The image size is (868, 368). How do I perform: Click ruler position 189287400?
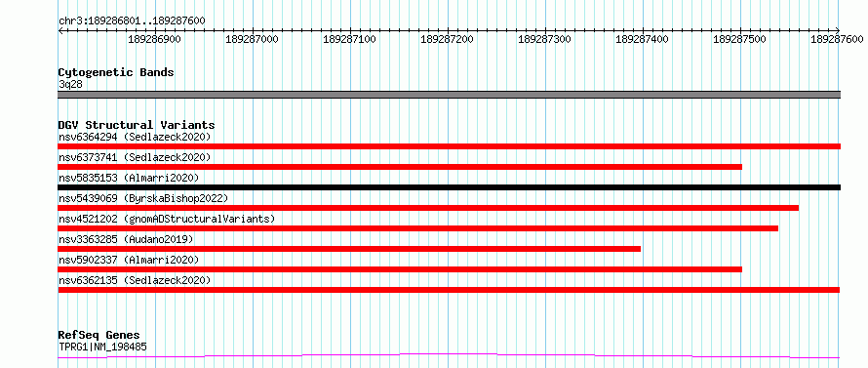(642, 39)
